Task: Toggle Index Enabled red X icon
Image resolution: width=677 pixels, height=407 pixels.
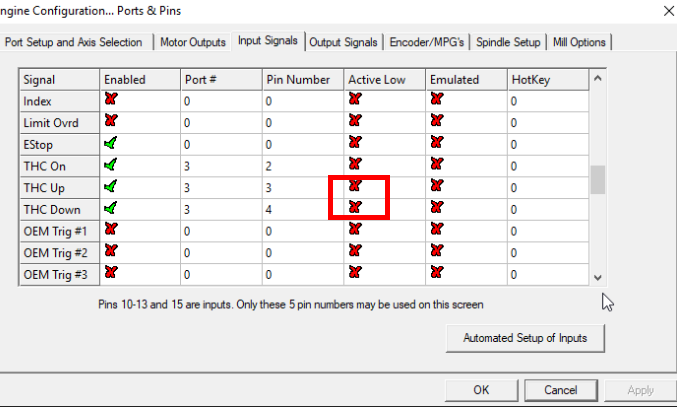Action: [x=110, y=99]
